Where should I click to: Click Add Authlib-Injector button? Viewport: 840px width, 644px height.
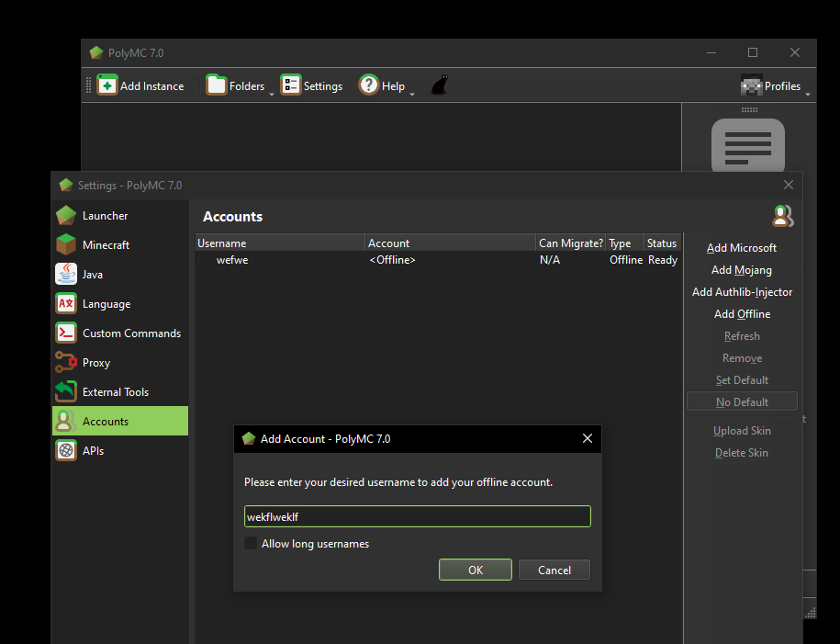742,292
